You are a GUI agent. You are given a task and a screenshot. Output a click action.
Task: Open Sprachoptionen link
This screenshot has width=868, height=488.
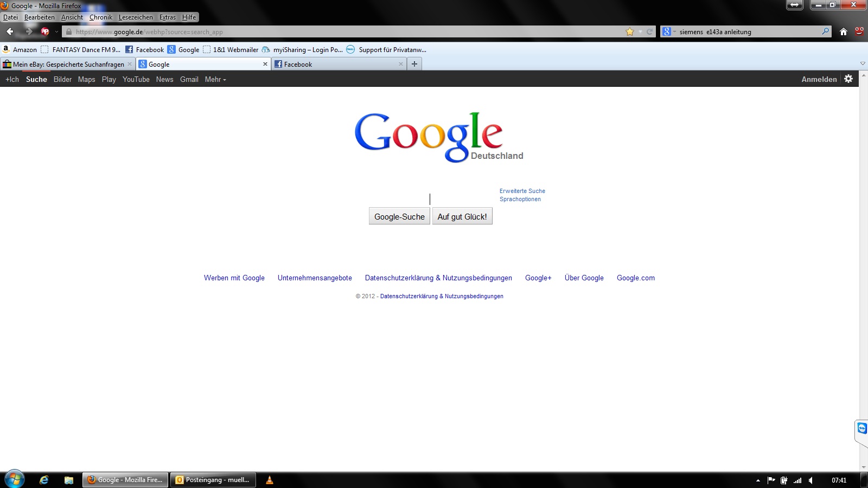[x=520, y=199]
